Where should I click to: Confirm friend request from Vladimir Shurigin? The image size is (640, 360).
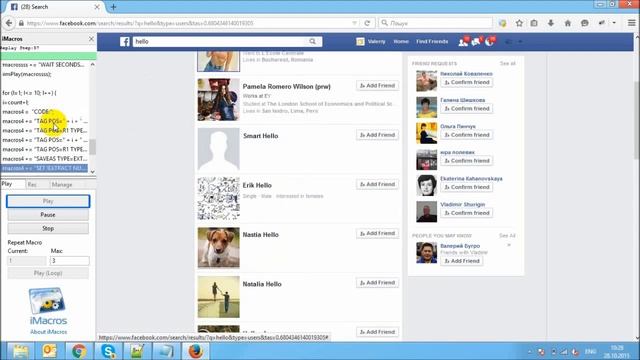467,213
